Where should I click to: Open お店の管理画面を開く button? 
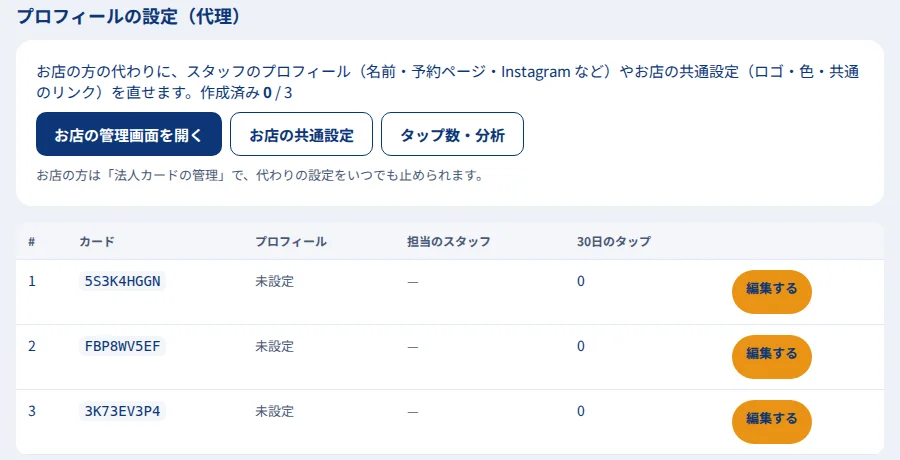coord(129,134)
